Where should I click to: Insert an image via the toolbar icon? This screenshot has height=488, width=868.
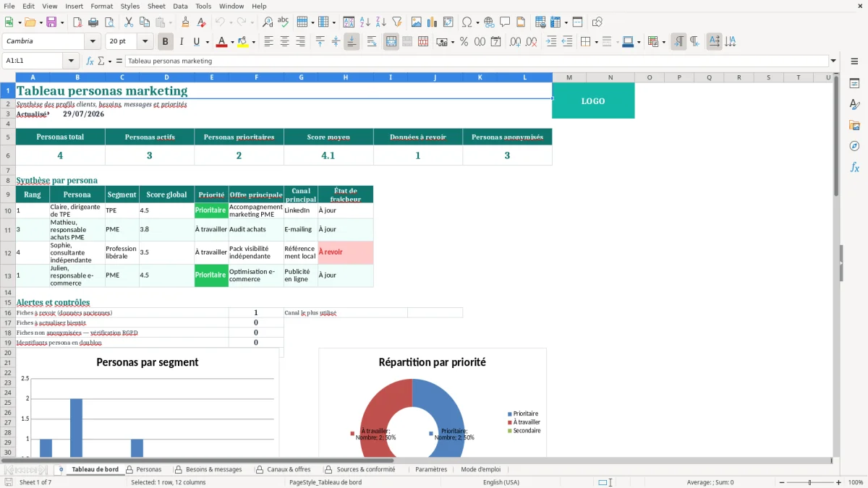[x=417, y=22]
